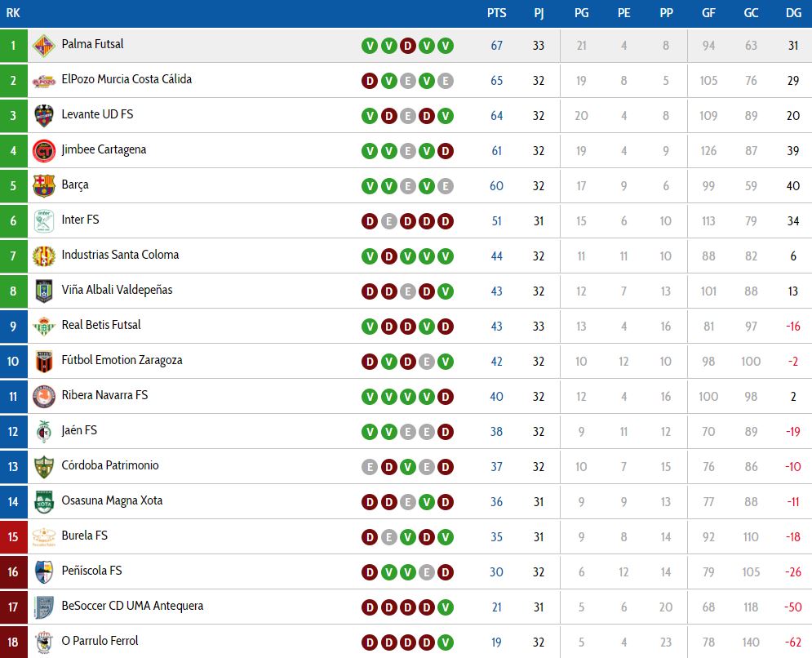Click Inter FS's grey draw badge
812x658 pixels.
point(389,221)
